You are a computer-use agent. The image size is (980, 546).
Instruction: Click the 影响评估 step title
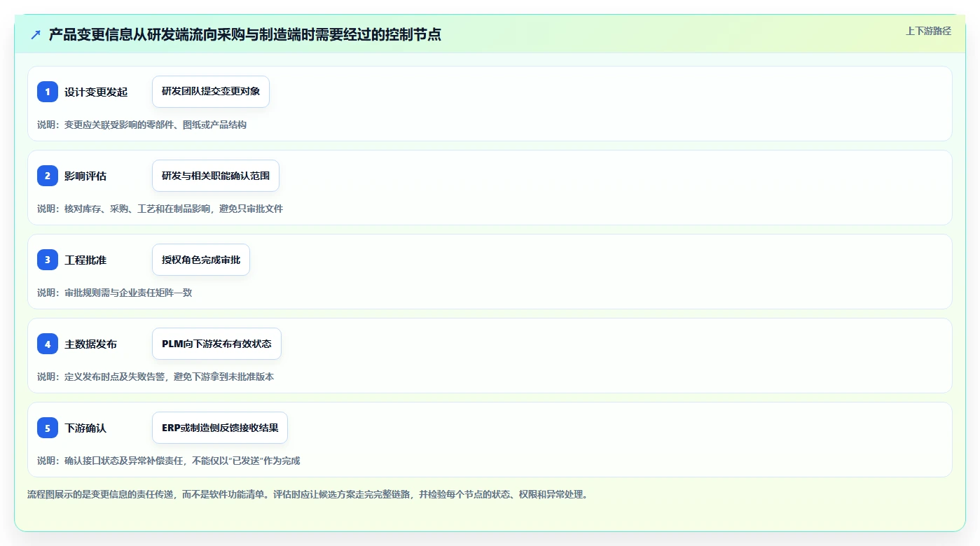tap(85, 176)
